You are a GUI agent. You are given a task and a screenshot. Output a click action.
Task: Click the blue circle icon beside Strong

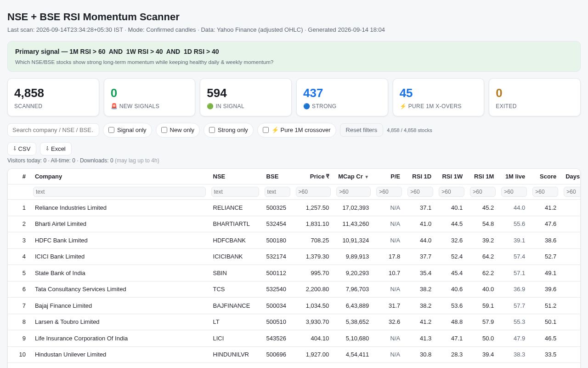[x=306, y=106]
